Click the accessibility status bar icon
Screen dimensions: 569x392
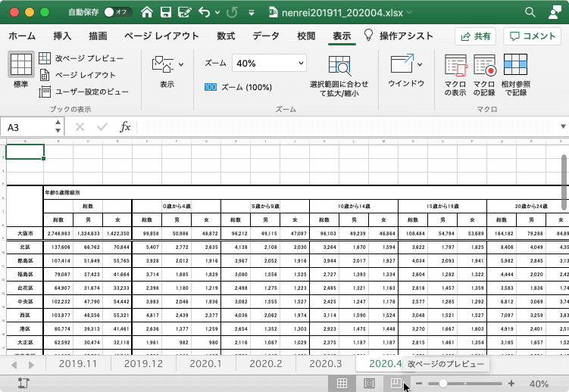coord(23,384)
